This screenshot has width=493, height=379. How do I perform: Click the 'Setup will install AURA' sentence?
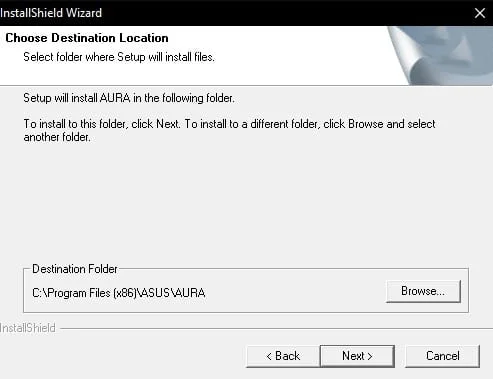click(129, 98)
